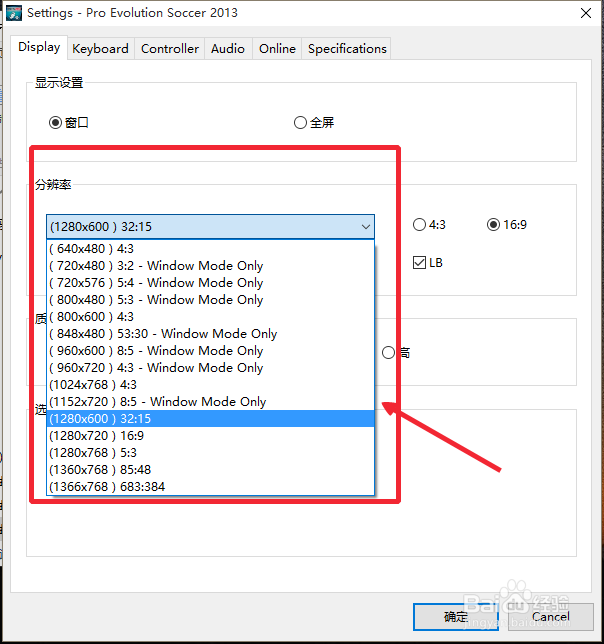Pick (848x480) 53:30 Window Mode Only

click(211, 334)
